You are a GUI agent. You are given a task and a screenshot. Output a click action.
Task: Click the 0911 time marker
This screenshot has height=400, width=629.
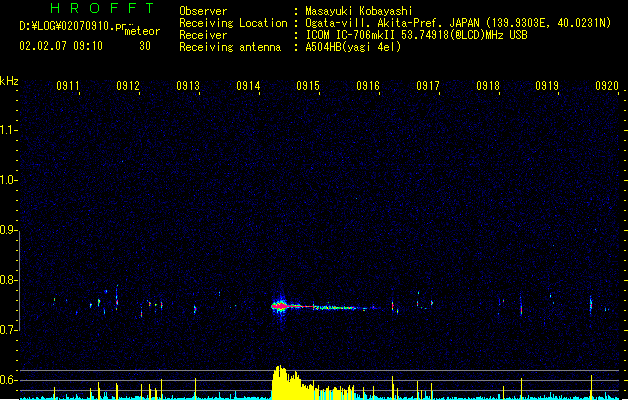tap(68, 86)
